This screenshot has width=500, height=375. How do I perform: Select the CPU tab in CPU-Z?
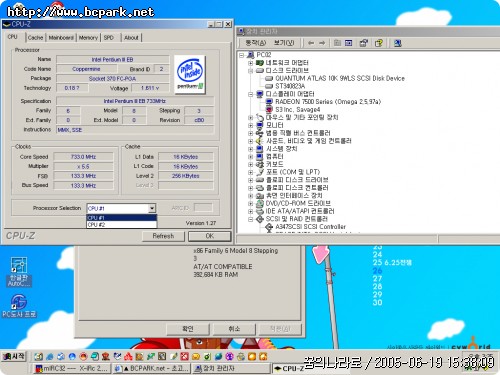coord(13,37)
